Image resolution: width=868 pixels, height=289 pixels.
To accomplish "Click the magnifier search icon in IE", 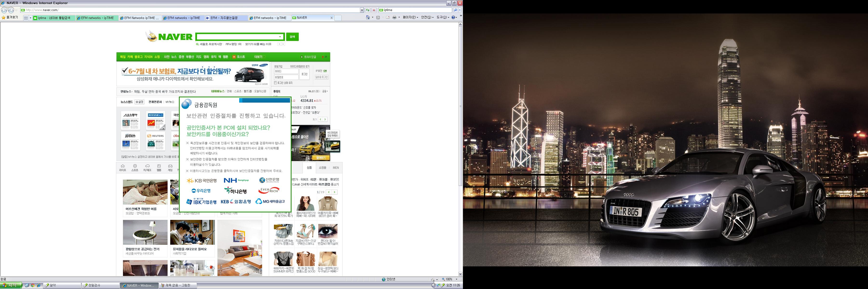I will [x=455, y=10].
